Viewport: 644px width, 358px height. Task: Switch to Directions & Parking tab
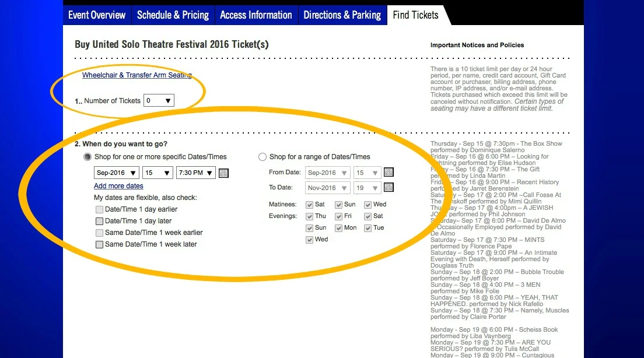(342, 15)
